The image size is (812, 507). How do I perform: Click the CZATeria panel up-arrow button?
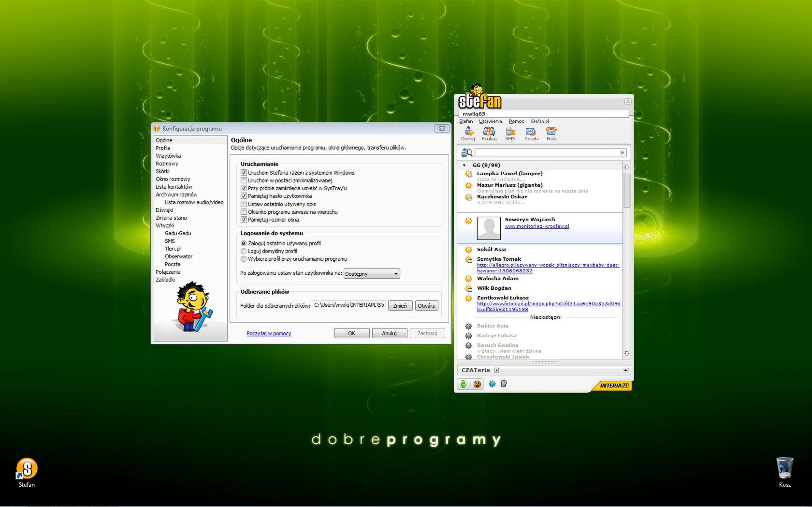625,371
